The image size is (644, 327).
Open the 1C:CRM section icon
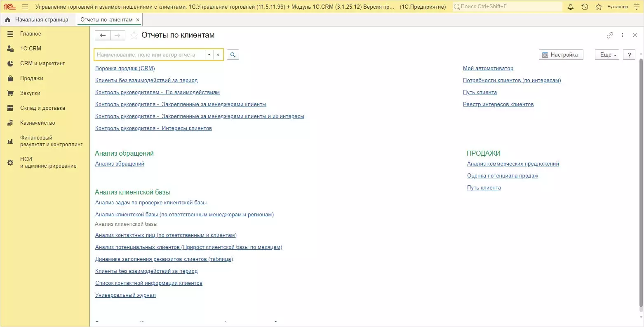pyautogui.click(x=10, y=49)
